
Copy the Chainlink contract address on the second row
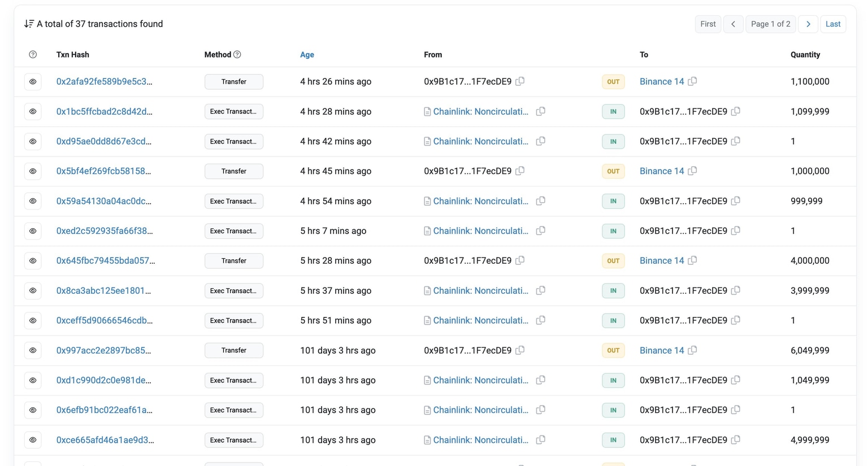[540, 111]
